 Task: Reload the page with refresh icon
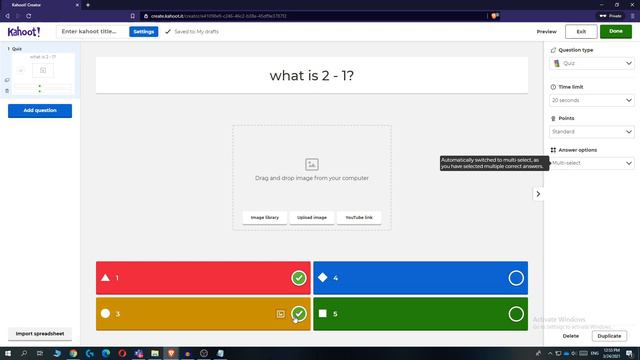pyautogui.click(x=29, y=16)
